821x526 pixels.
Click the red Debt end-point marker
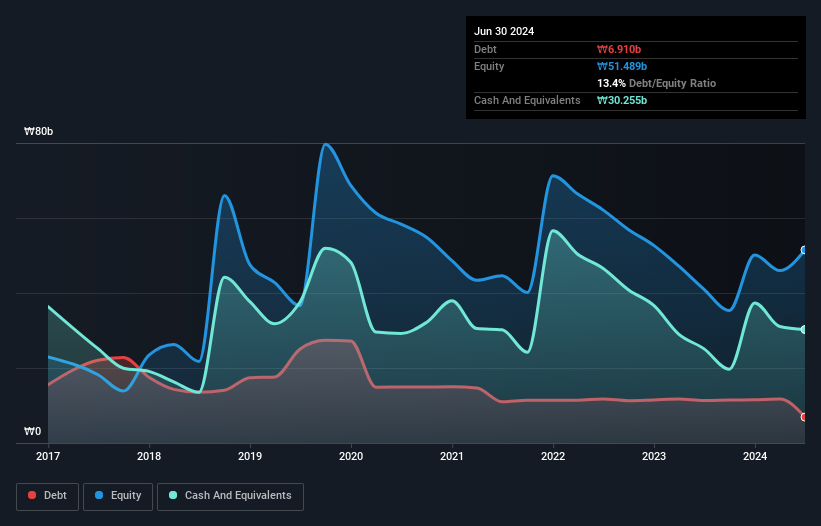pyautogui.click(x=804, y=417)
